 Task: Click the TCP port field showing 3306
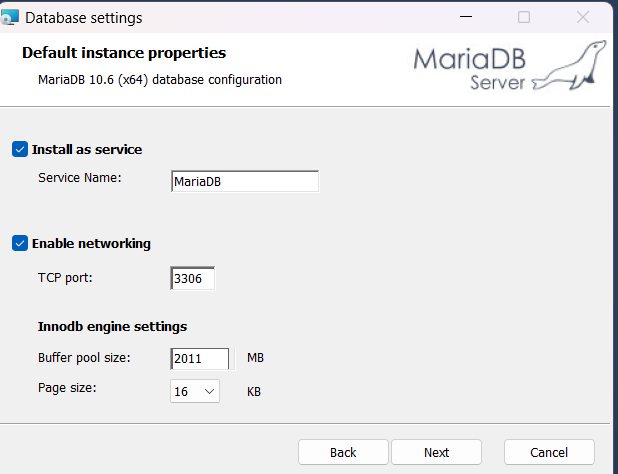coord(193,278)
